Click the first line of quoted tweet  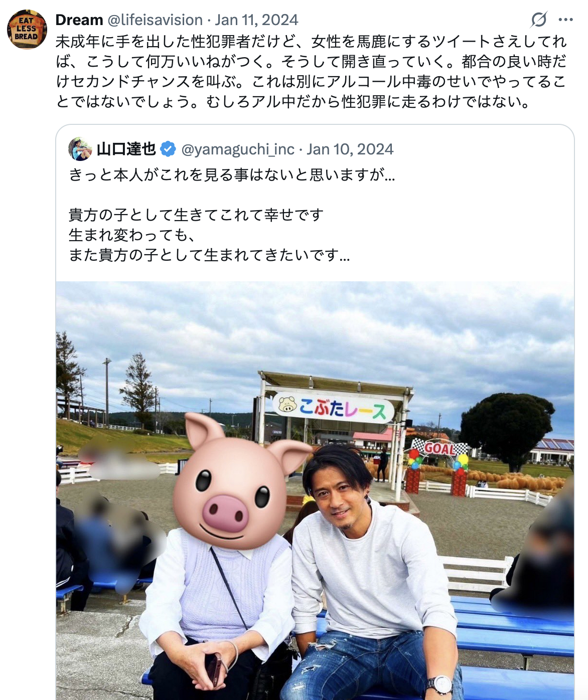coord(232,174)
